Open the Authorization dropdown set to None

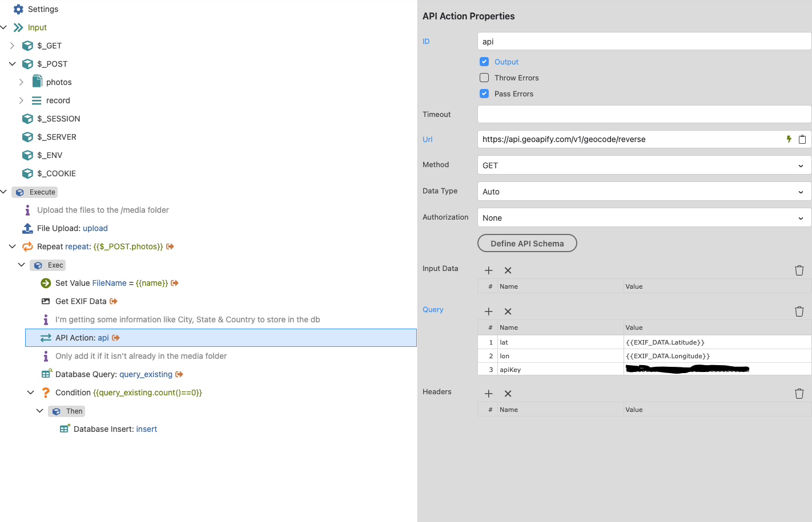(x=644, y=218)
